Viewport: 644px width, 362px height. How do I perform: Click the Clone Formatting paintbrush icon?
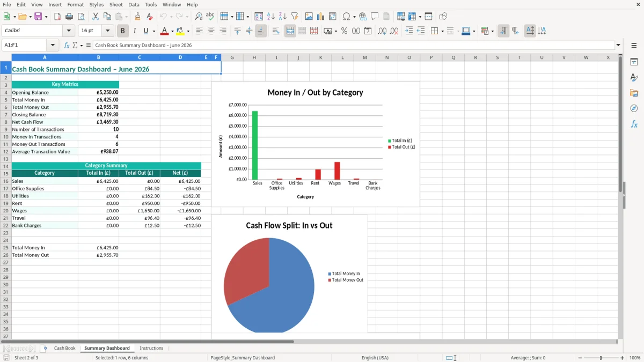[138, 17]
